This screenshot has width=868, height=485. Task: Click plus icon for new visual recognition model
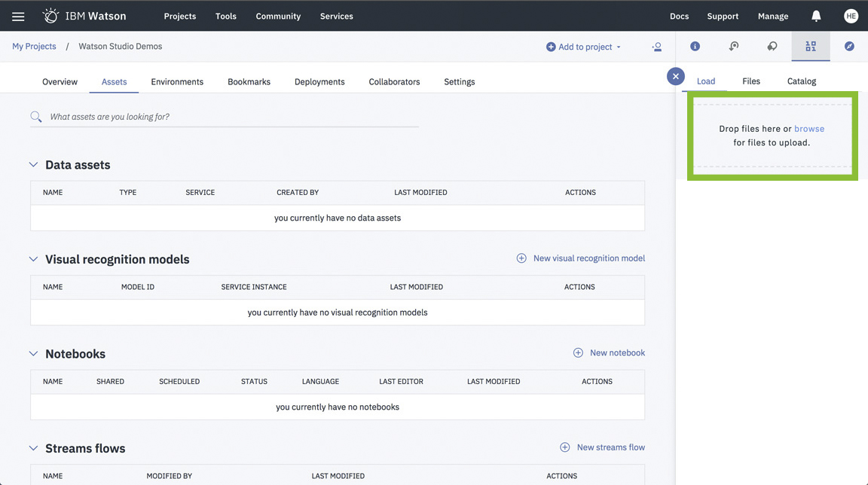click(x=521, y=258)
